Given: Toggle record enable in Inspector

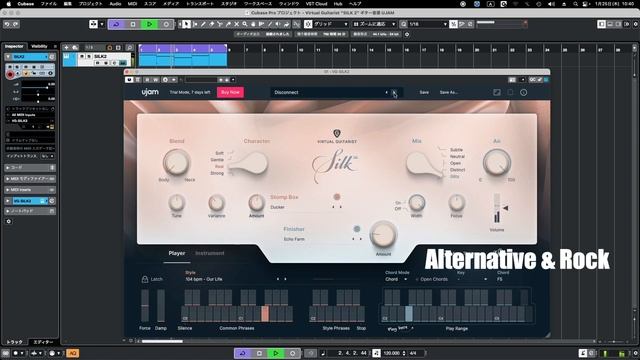Looking at the screenshot, I should pos(10,74).
